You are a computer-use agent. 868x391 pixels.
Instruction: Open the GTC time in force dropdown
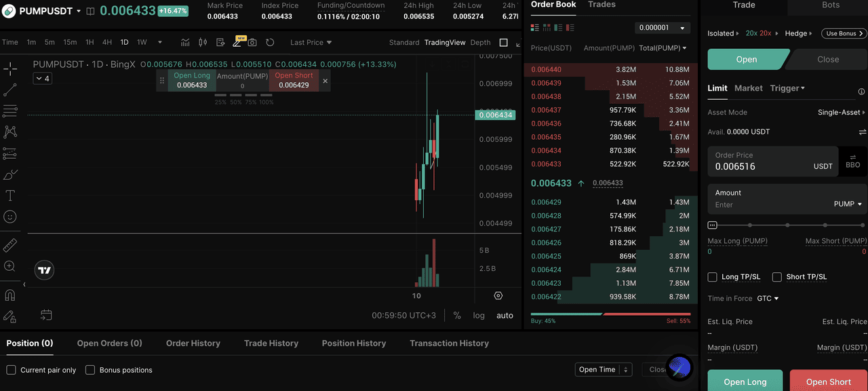(768, 299)
